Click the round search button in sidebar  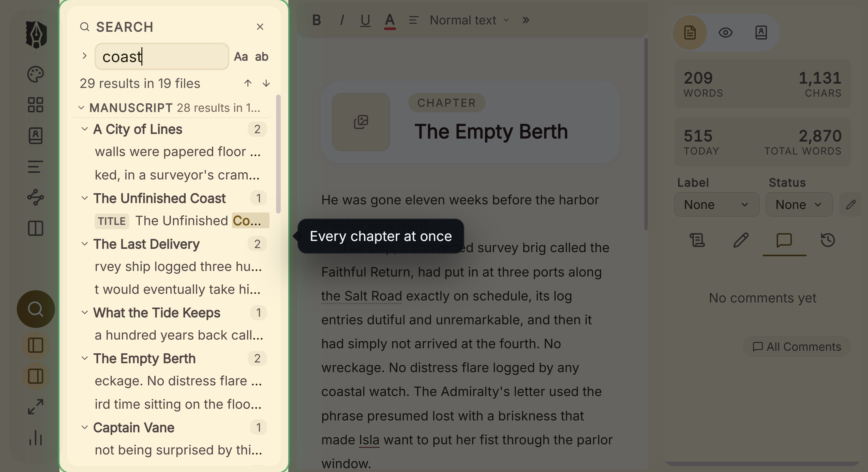click(x=36, y=309)
